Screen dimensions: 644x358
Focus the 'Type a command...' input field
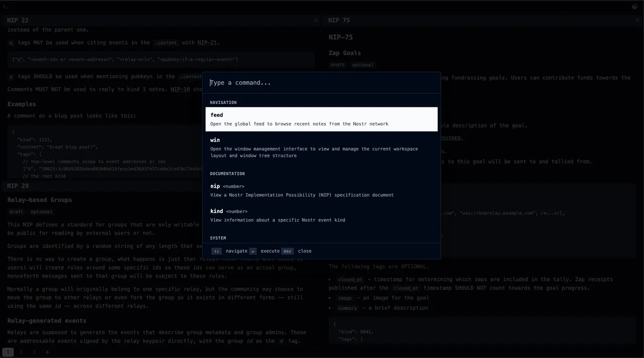tap(322, 83)
